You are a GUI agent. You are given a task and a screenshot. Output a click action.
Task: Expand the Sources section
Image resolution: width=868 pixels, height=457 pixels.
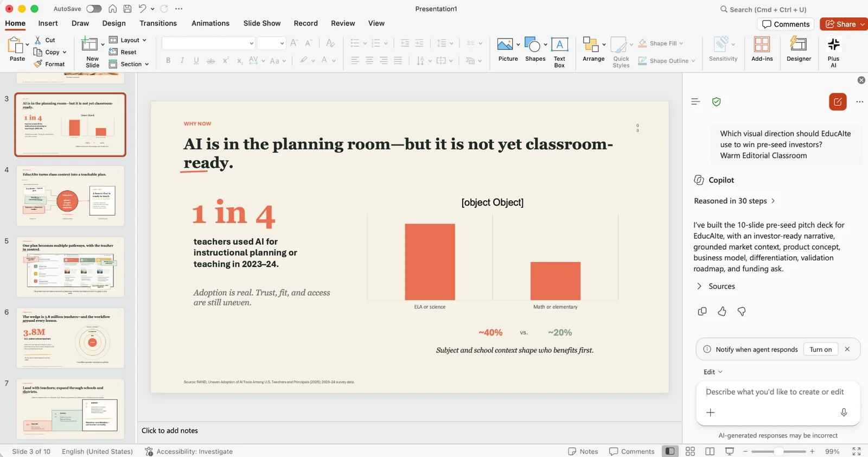716,286
